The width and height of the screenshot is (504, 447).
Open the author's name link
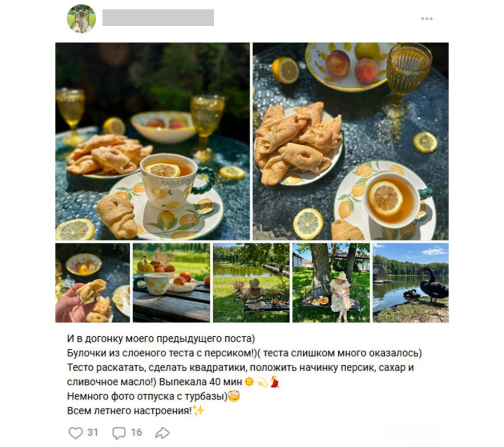(158, 18)
